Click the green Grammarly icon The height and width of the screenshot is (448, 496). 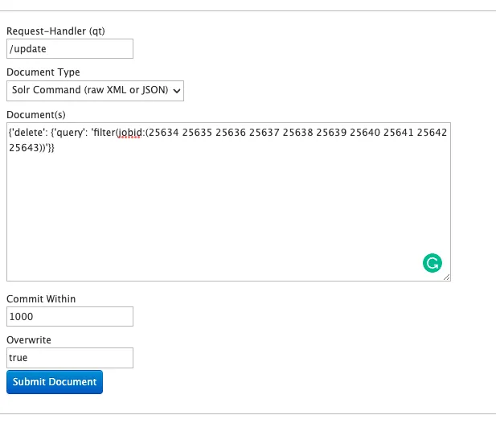(x=432, y=263)
